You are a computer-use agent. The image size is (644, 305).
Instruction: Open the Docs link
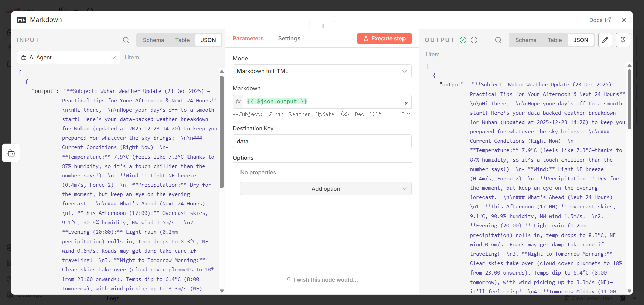click(x=600, y=20)
